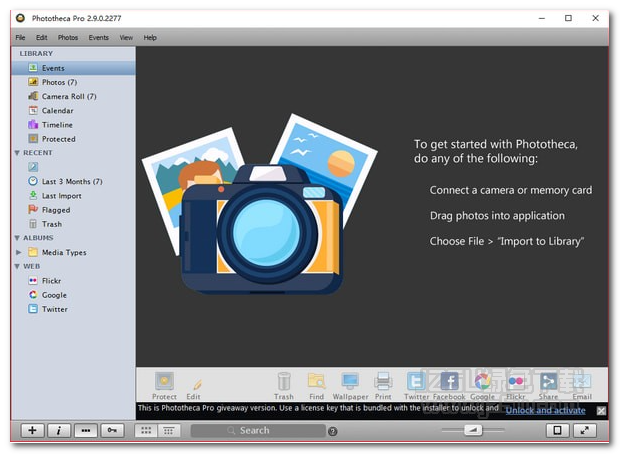Viewport: 620px width, 454px height.
Task: Click the Flickr share icon in the toolbar
Action: 516,381
